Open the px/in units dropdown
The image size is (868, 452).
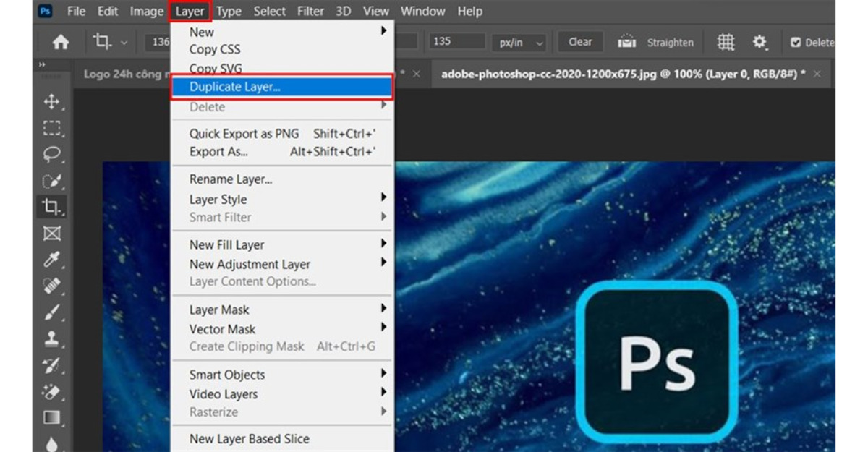coord(519,43)
